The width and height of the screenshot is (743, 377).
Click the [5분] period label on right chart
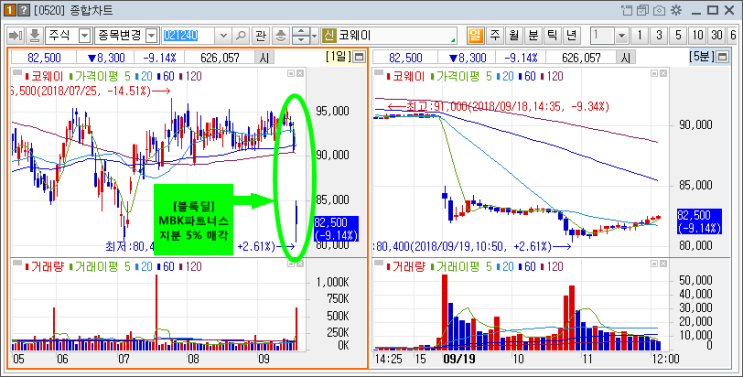tap(702, 57)
